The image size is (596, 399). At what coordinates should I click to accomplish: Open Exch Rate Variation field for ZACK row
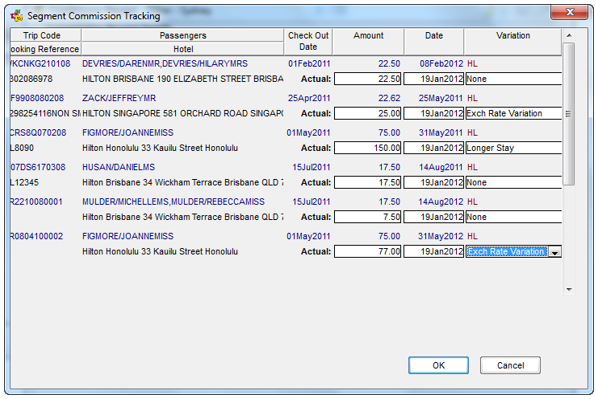pos(514,113)
